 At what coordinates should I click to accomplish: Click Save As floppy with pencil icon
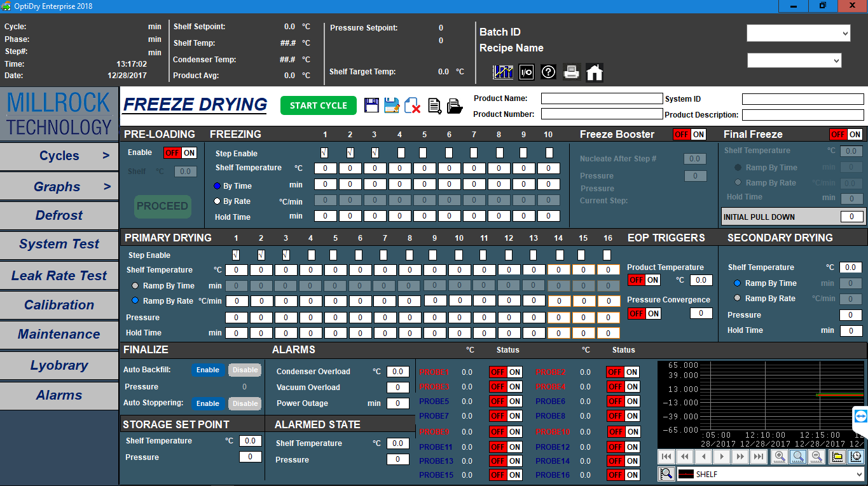pyautogui.click(x=392, y=105)
